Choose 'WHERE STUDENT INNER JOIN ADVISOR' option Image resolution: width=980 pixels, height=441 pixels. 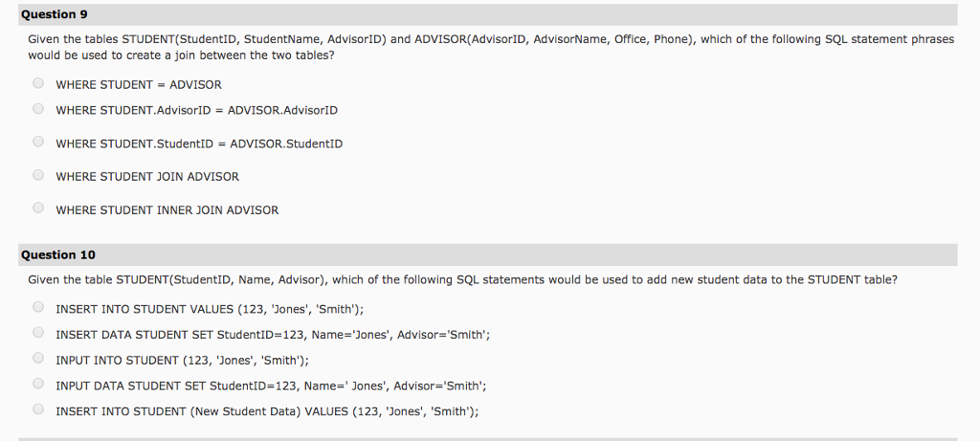(38, 209)
